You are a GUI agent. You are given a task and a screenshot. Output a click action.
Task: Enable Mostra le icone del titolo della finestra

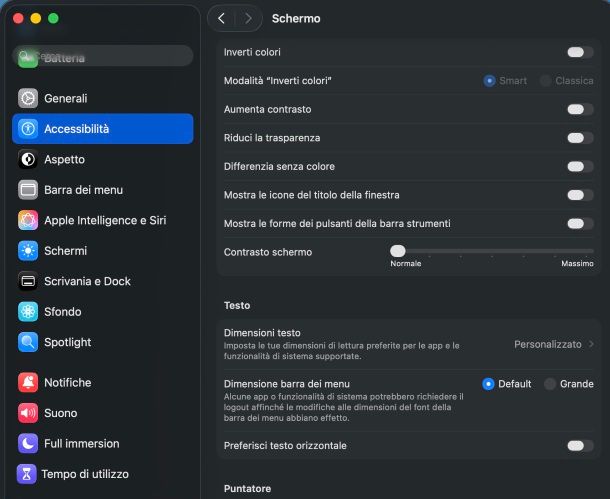[x=580, y=195]
